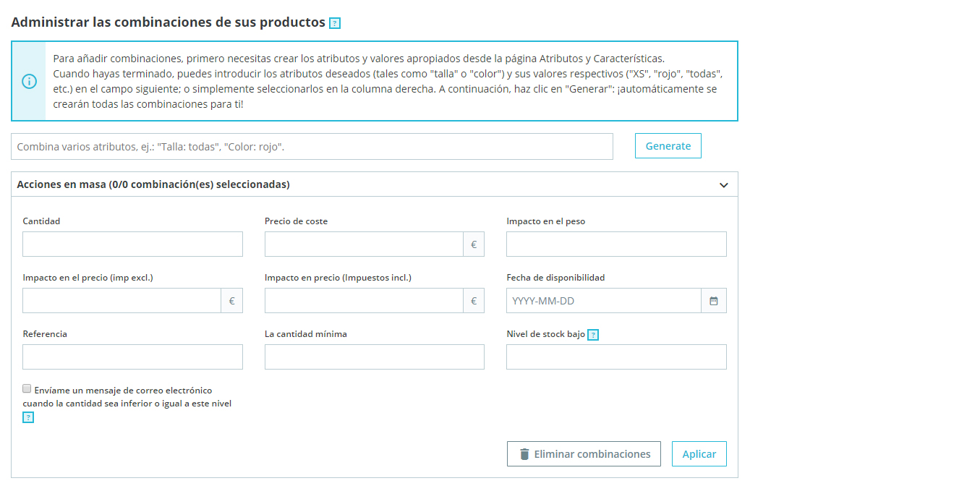
Task: Click into the Cantidad input field
Action: pos(132,244)
